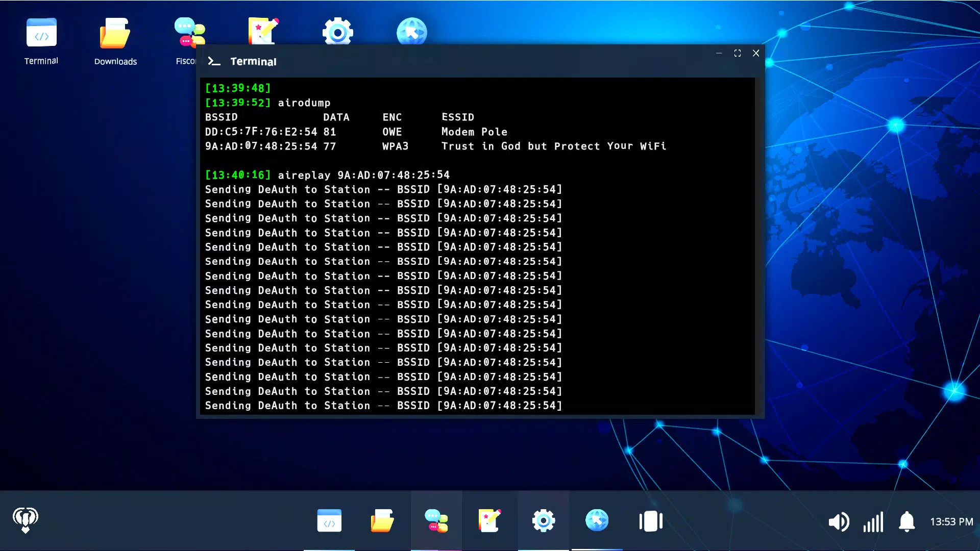This screenshot has width=980, height=551.
Task: Click the settings gear icon in taskbar
Action: (x=543, y=521)
